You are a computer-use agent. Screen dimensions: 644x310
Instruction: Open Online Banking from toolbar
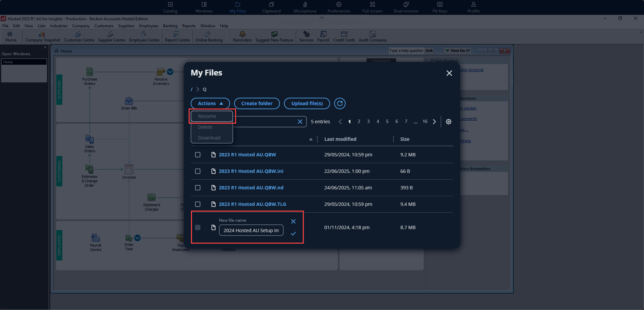click(209, 37)
